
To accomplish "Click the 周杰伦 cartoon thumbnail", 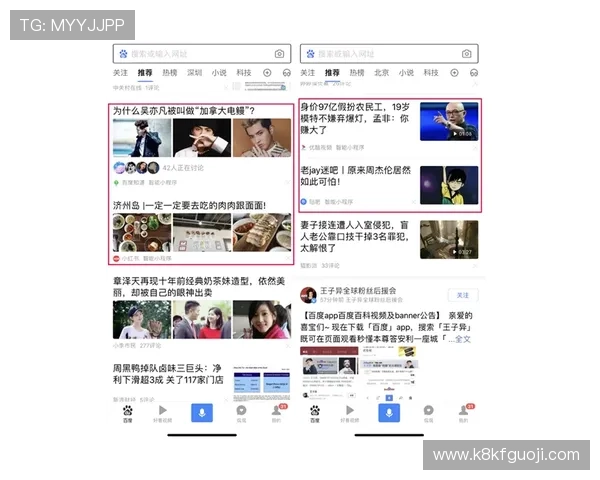I will tap(449, 185).
